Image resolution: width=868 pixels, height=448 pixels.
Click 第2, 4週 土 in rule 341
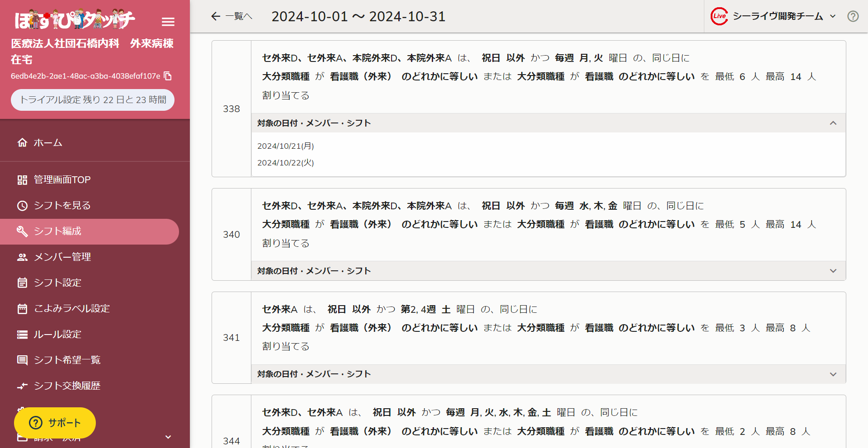(426, 309)
